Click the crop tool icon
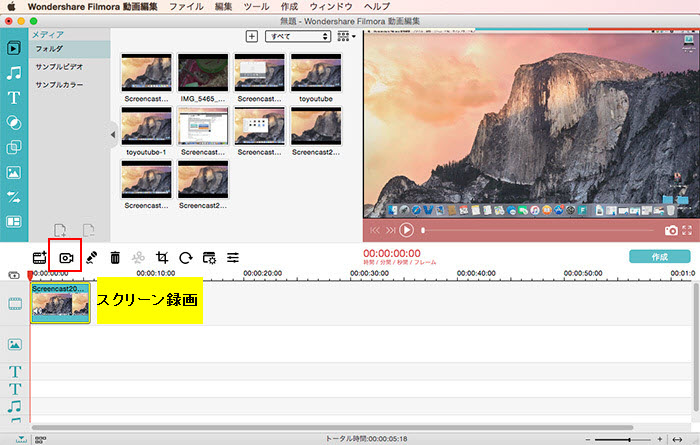 tap(162, 258)
